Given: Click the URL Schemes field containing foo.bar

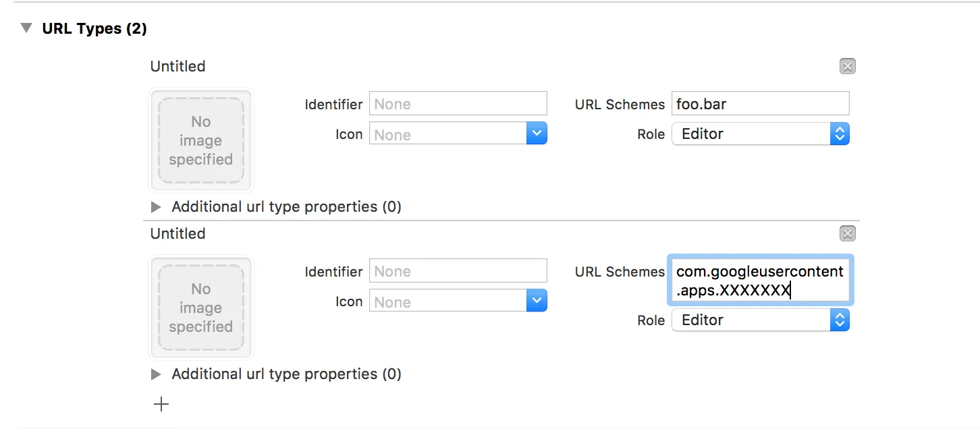Looking at the screenshot, I should [x=760, y=104].
